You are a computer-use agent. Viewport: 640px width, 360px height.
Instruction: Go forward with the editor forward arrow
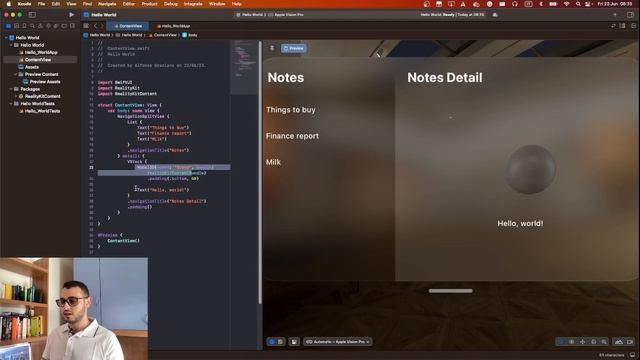pyautogui.click(x=102, y=26)
